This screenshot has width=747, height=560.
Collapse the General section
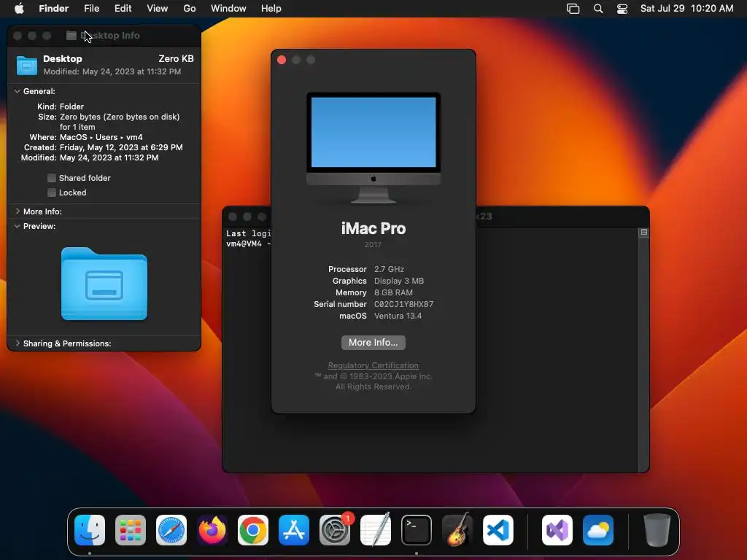point(18,91)
